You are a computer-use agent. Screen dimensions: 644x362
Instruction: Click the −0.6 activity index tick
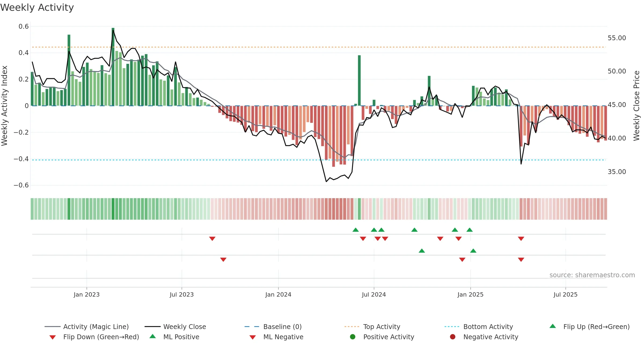[21, 185]
